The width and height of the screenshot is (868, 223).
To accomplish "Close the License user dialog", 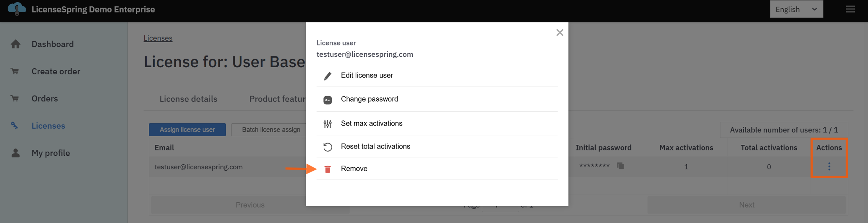I will 559,33.
